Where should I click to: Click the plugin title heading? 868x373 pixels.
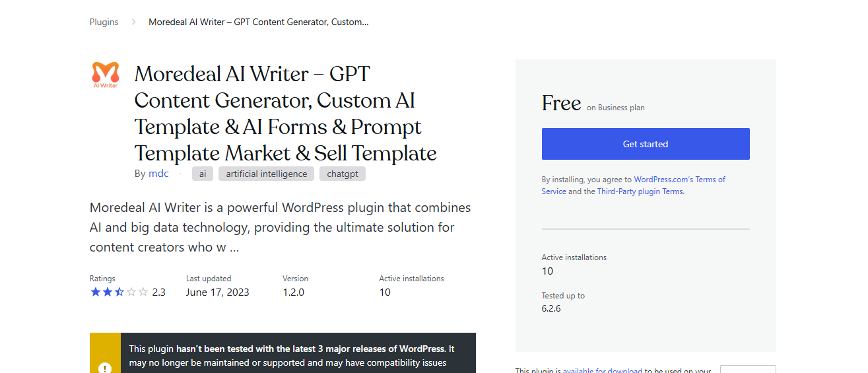click(286, 114)
